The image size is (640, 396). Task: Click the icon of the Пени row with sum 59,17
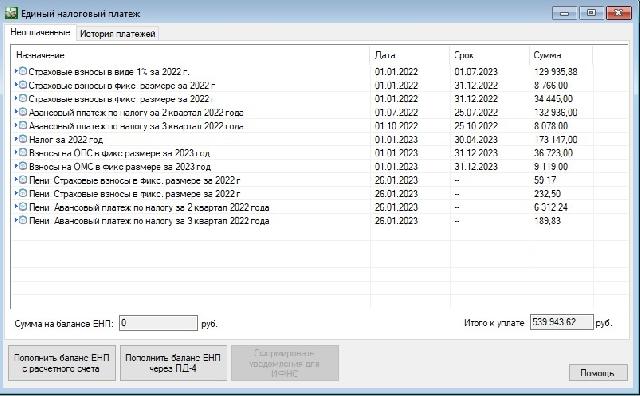pyautogui.click(x=23, y=179)
